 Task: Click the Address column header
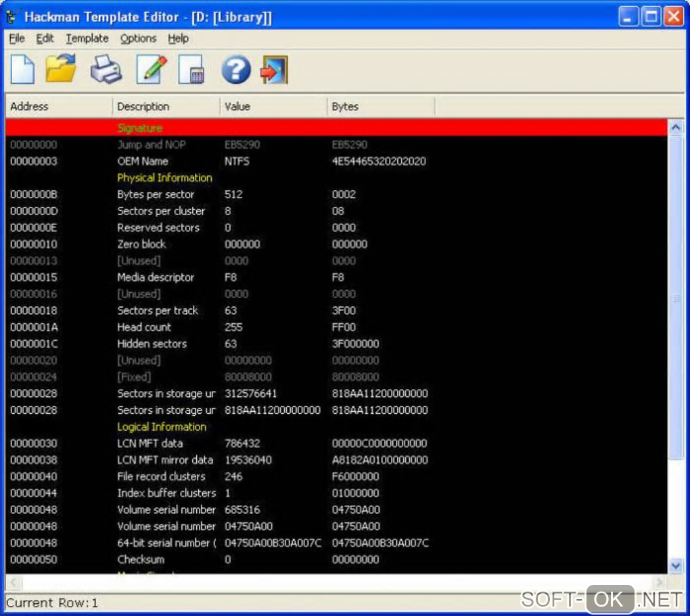point(59,106)
